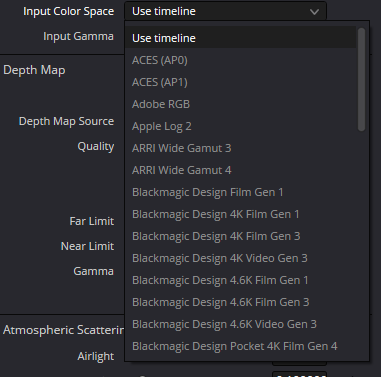Select Blackmagic Design Film Gen 1

pos(241,192)
